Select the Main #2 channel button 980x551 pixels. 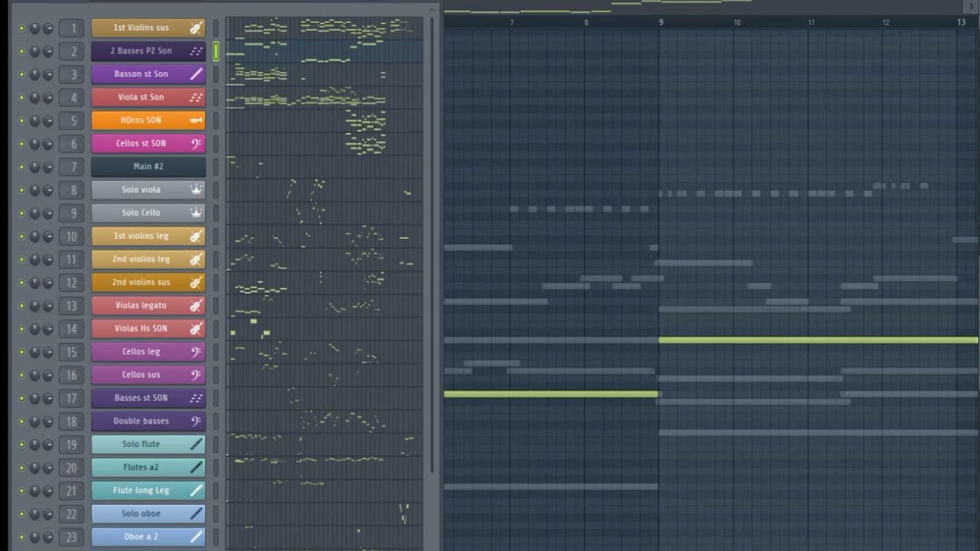149,167
